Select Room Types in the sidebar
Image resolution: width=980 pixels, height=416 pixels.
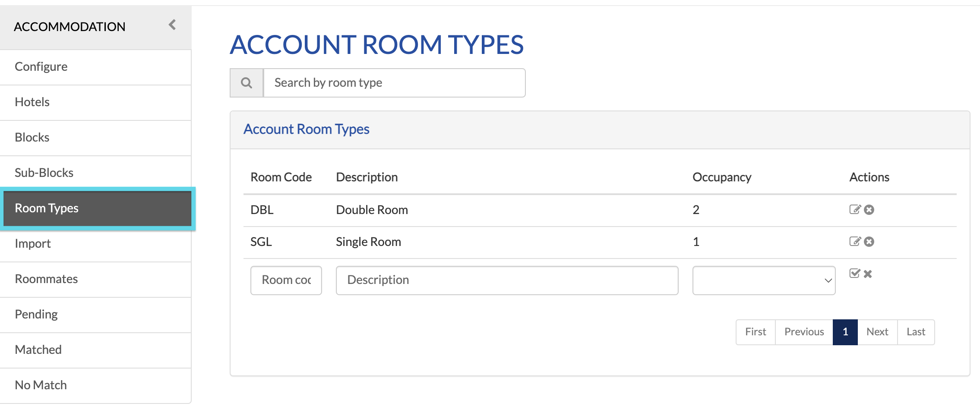coord(97,208)
